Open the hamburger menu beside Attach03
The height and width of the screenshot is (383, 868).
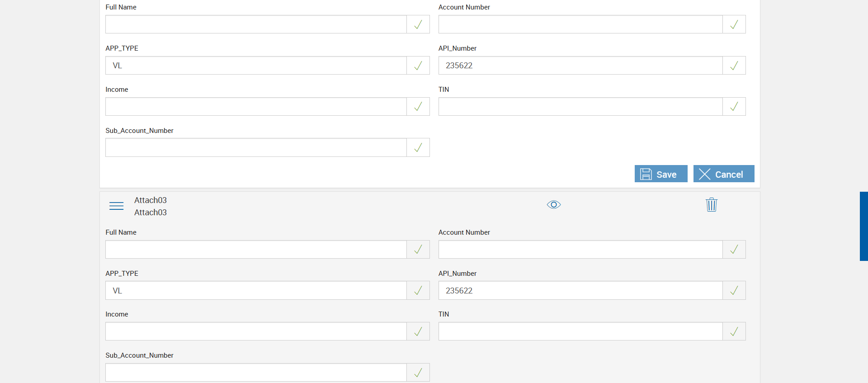click(x=116, y=206)
